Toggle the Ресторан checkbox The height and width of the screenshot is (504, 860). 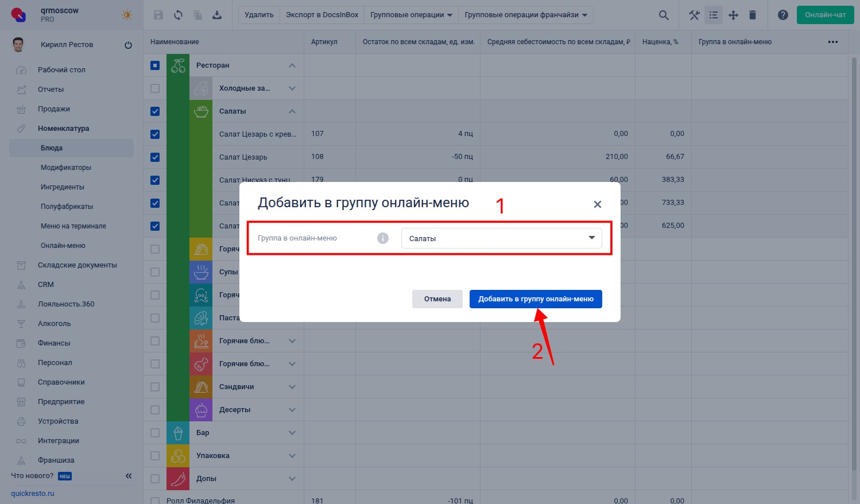click(x=155, y=65)
